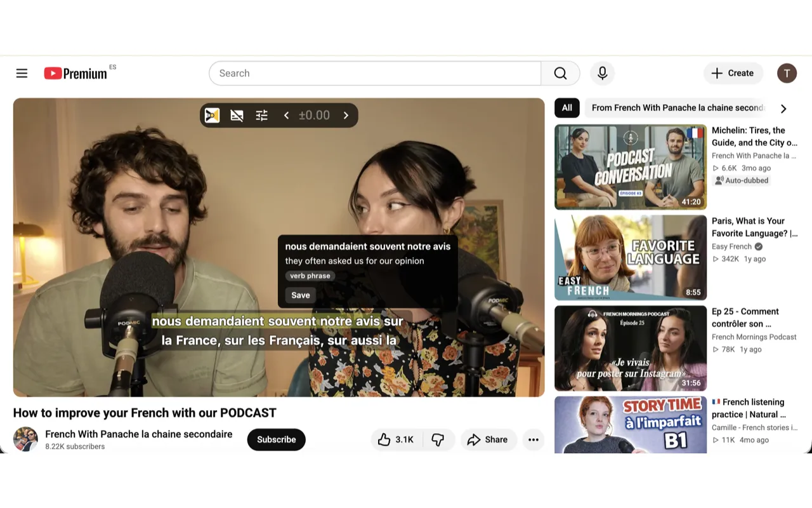Open French listening practice video title
This screenshot has height=508, width=812.
coord(749,408)
